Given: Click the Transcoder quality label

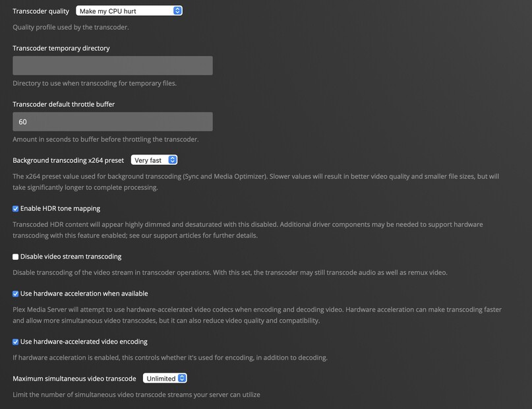Looking at the screenshot, I should pos(41,11).
